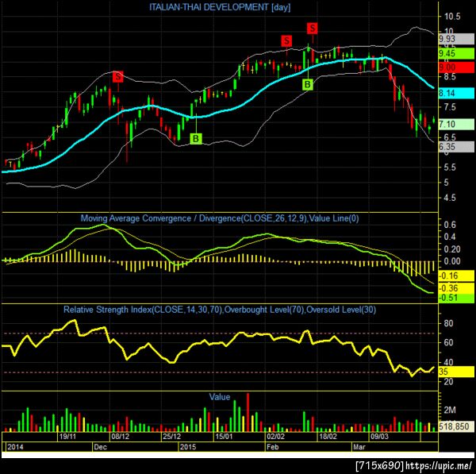
Task: Click the 18/02 date label
Action: [x=328, y=437]
